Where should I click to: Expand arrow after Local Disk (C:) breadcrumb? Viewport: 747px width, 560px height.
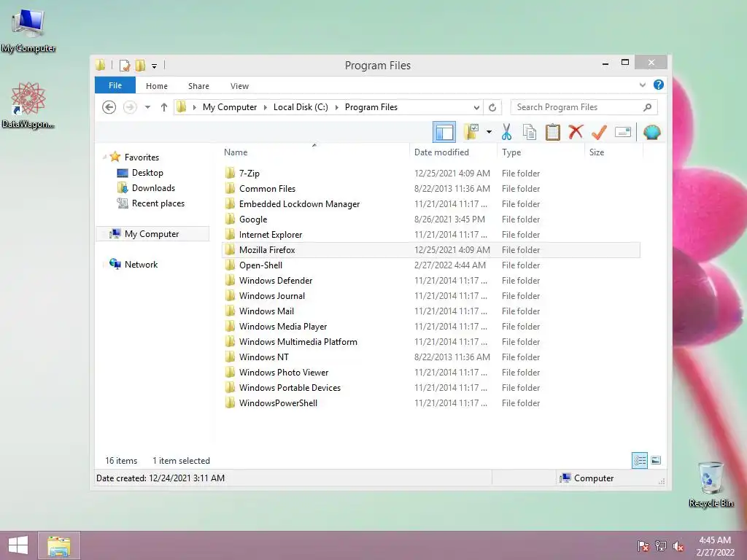coord(337,107)
